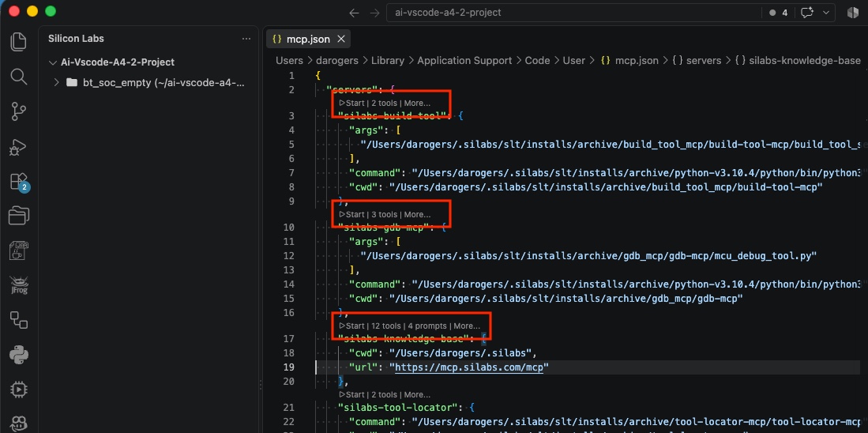Open the Copilot icon at the activity bar bottom
This screenshot has width=868, height=433.
click(19, 422)
